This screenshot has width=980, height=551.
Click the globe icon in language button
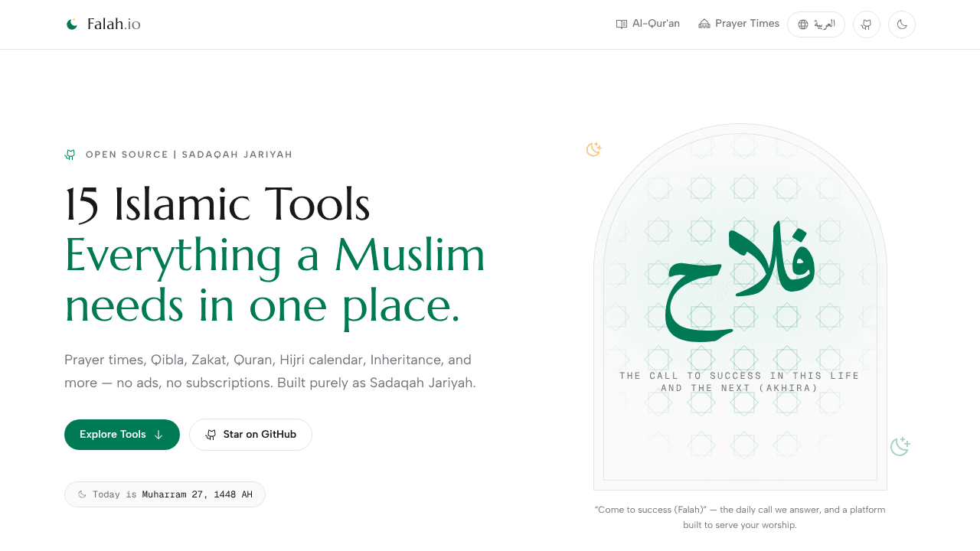[803, 24]
